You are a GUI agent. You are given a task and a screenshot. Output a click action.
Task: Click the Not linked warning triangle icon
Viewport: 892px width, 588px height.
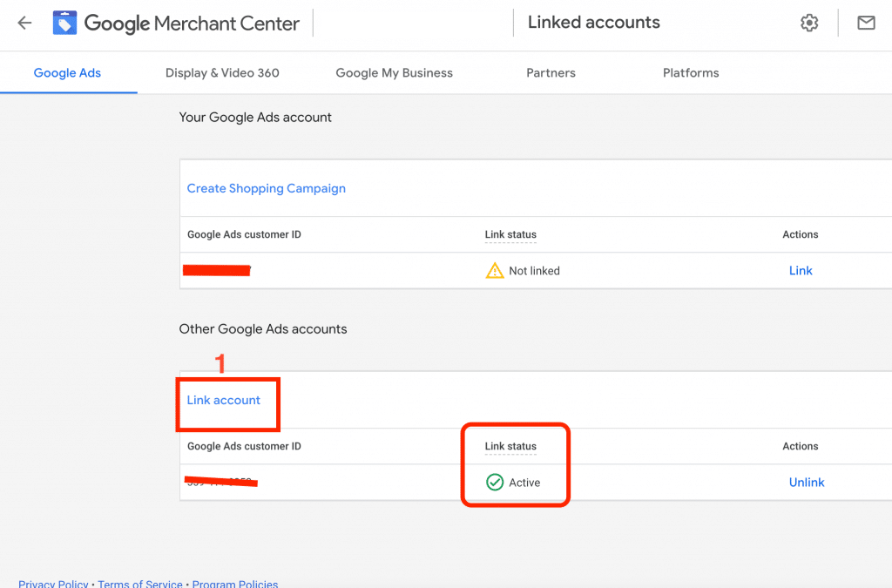click(495, 270)
